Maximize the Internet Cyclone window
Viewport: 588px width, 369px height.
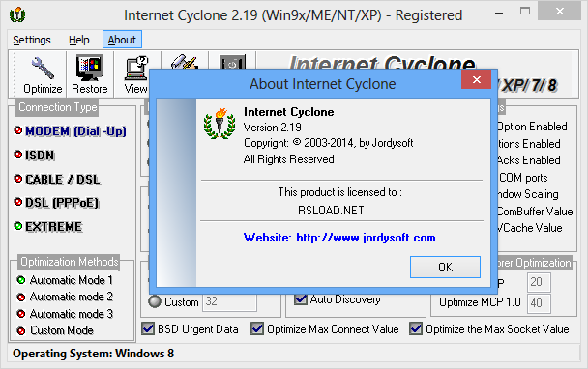[525, 12]
